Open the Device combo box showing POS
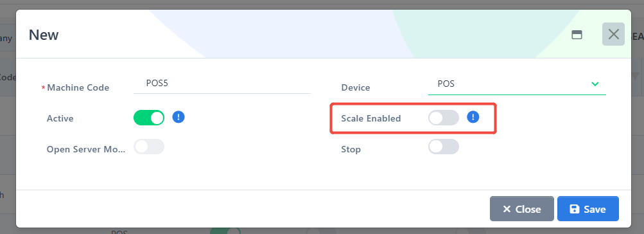The image size is (644, 234). pyautogui.click(x=517, y=84)
